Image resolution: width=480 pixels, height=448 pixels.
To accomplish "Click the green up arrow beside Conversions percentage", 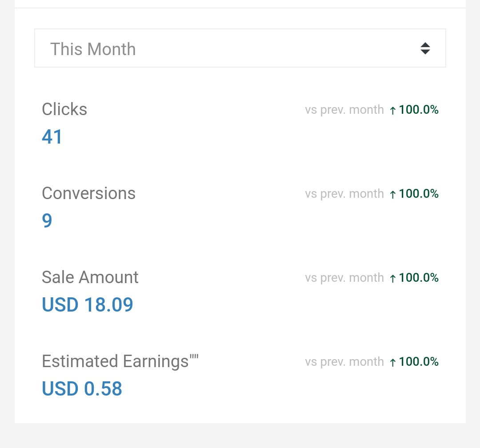I will click(393, 194).
